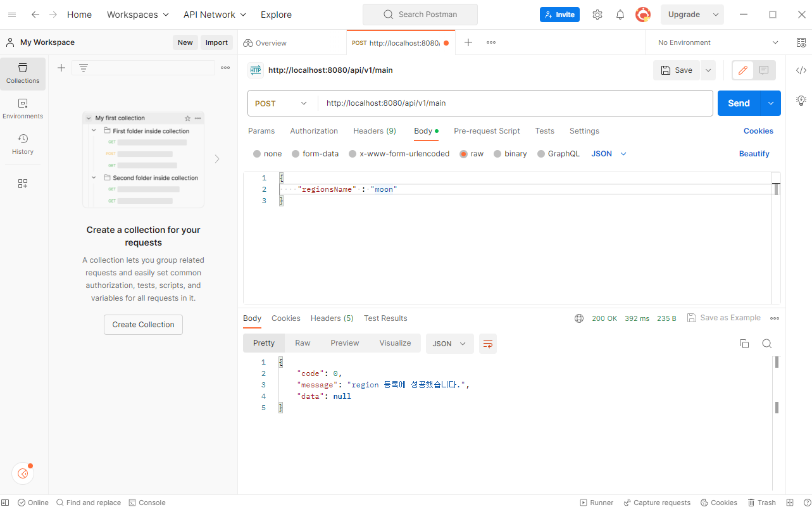
Task: Open History in the sidebar
Action: (x=23, y=144)
